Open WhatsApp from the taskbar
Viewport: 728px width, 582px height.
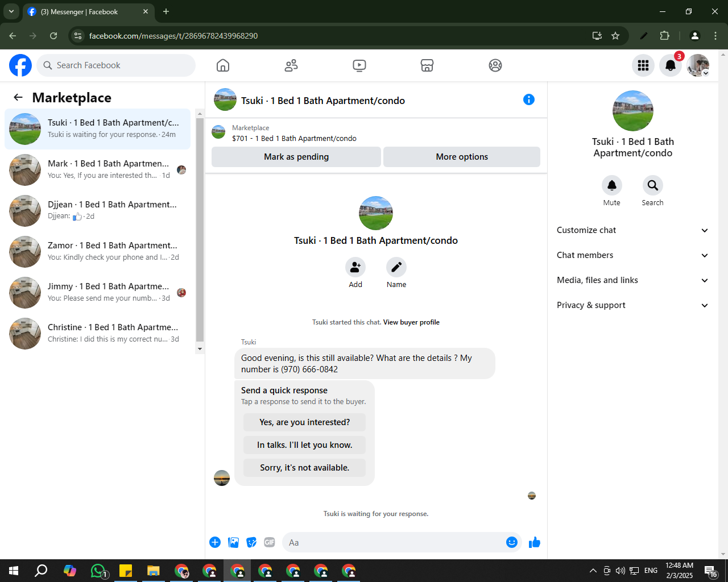[x=99, y=571]
